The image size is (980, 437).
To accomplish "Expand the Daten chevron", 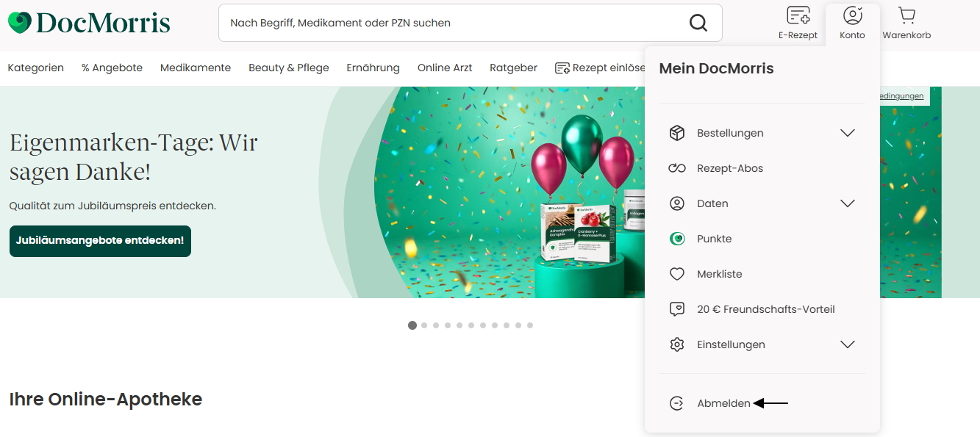I will point(848,203).
